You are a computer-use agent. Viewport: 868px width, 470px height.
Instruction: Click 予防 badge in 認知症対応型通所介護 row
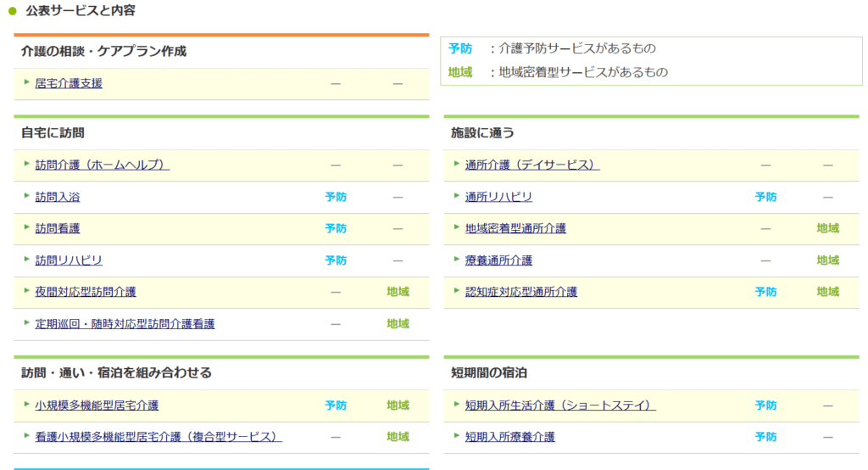765,292
